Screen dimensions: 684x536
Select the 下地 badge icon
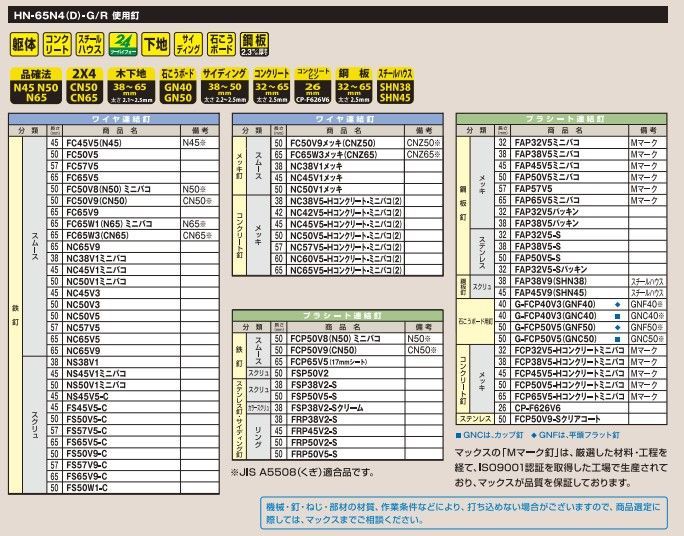point(154,44)
